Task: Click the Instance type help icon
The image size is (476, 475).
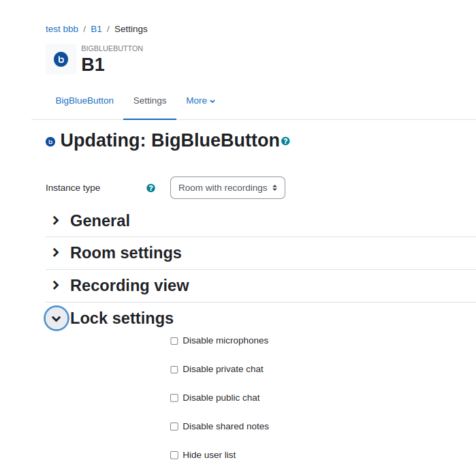Action: [x=151, y=188]
